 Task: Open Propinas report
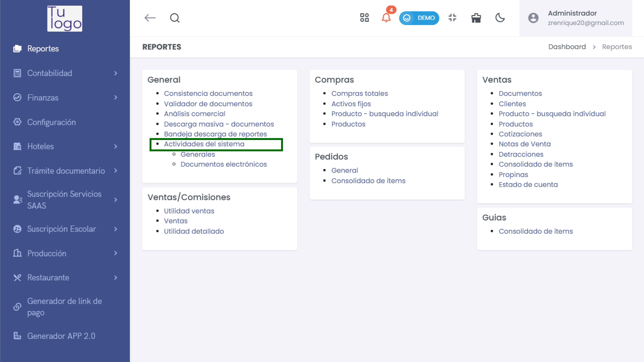click(x=513, y=175)
